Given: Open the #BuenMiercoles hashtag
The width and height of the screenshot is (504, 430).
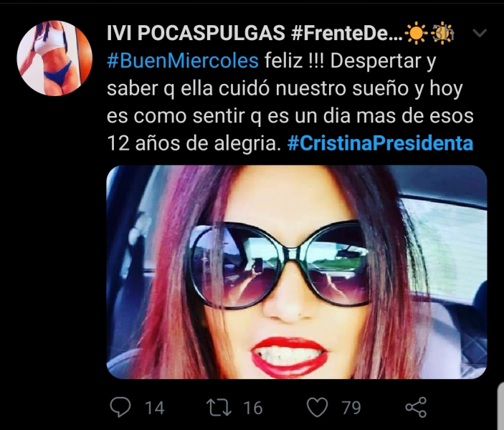Looking at the screenshot, I should 183,61.
